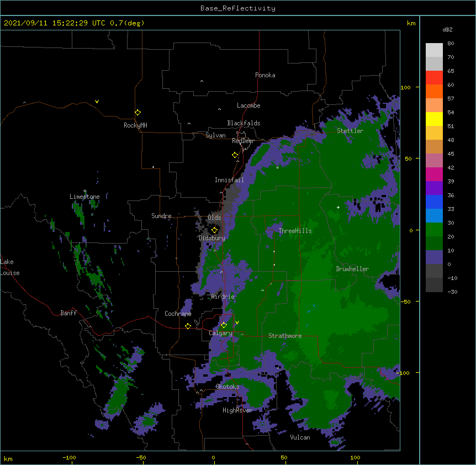The image size is (476, 465).
Task: Click the dBZ legend heading
Action: tap(447, 30)
